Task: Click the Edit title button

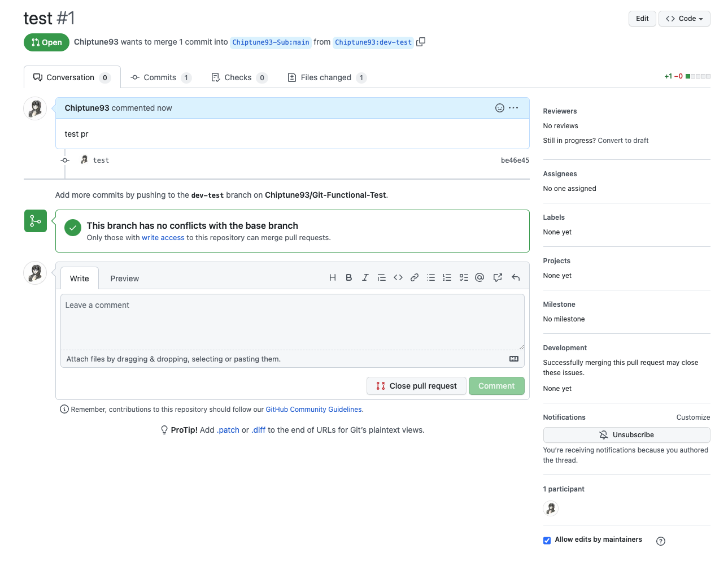Action: [642, 19]
